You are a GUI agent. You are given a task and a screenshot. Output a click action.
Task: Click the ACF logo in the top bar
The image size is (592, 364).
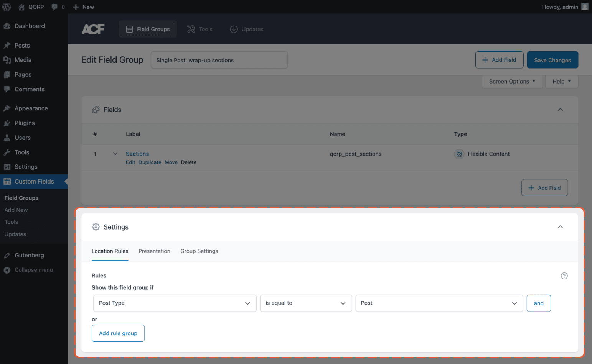tap(93, 29)
